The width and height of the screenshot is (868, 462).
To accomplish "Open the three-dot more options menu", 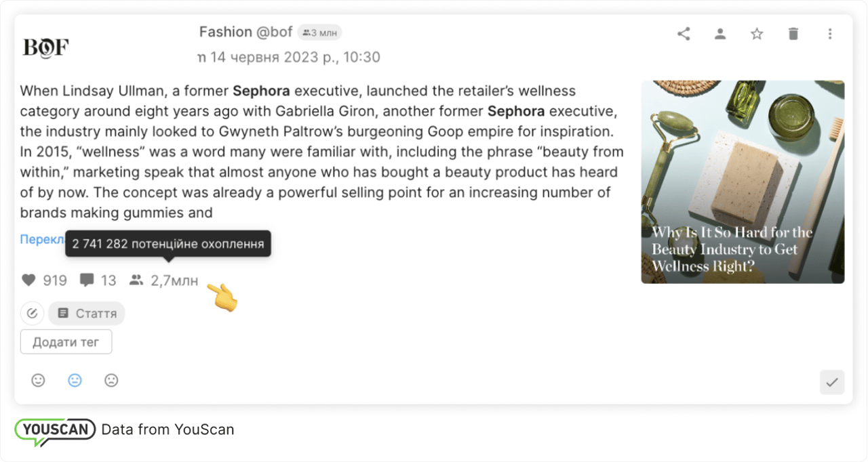I will click(830, 34).
